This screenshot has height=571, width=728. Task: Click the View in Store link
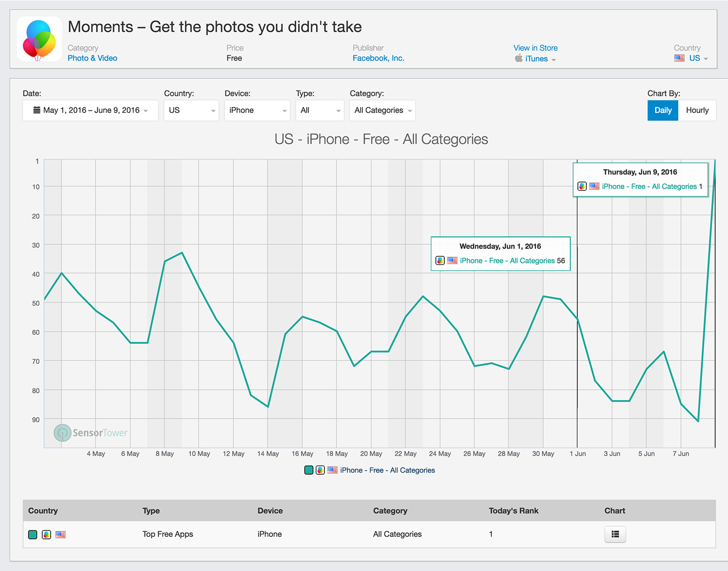pyautogui.click(x=535, y=48)
